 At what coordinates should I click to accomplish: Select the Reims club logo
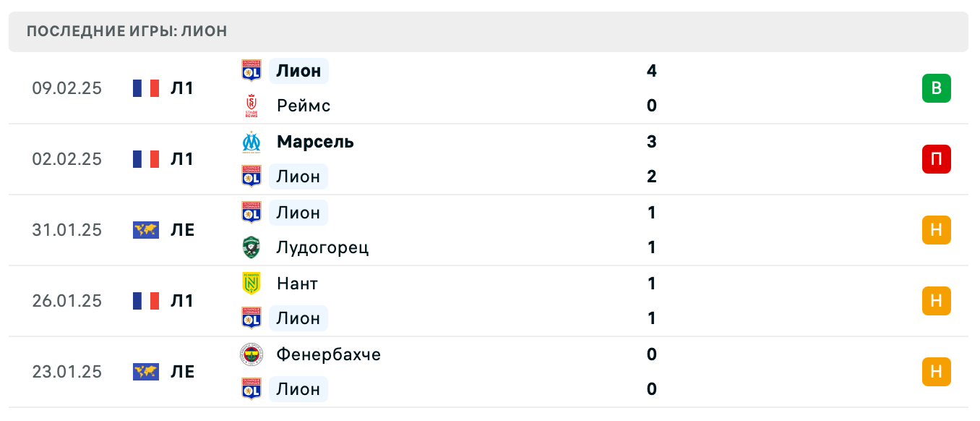coord(251,105)
